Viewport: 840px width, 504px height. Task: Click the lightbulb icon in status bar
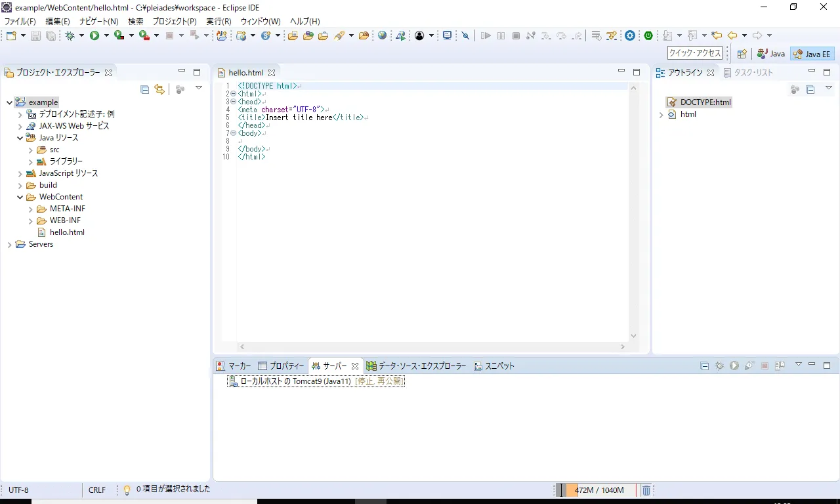coord(127,490)
